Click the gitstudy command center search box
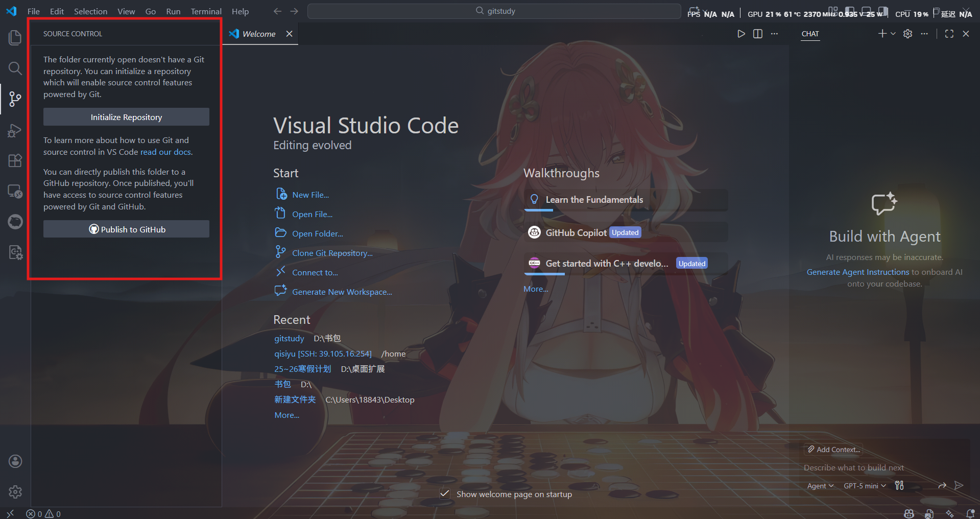This screenshot has height=519, width=980. 494,11
